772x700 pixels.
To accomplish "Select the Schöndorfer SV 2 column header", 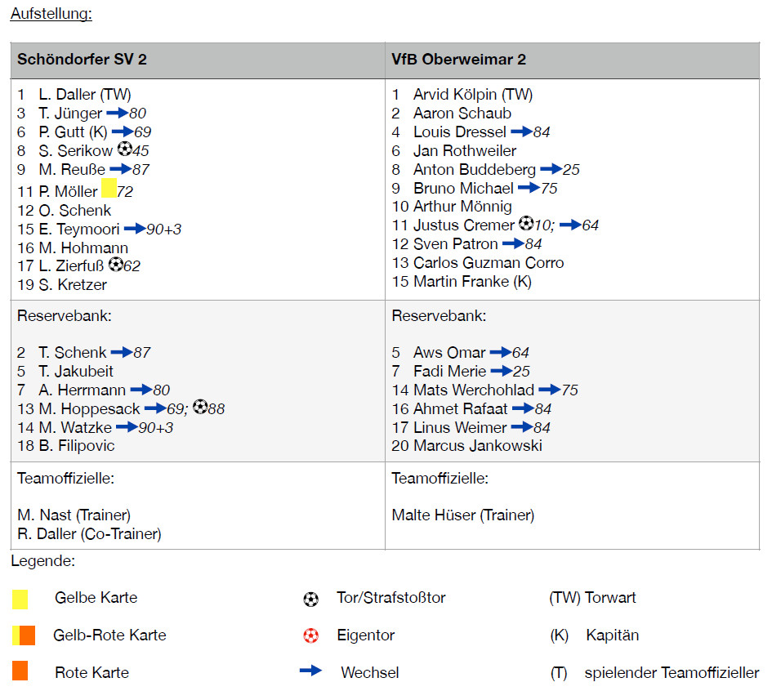I will click(x=82, y=60).
